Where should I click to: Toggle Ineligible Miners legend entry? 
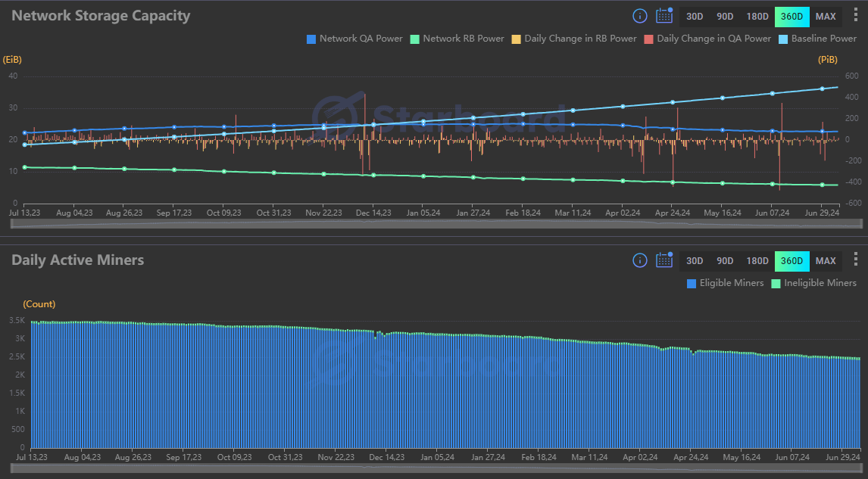pos(813,283)
